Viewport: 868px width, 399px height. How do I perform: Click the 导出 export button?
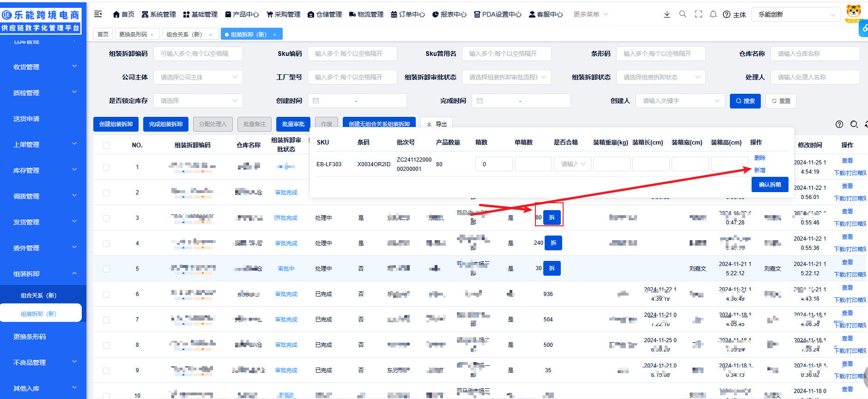[437, 124]
